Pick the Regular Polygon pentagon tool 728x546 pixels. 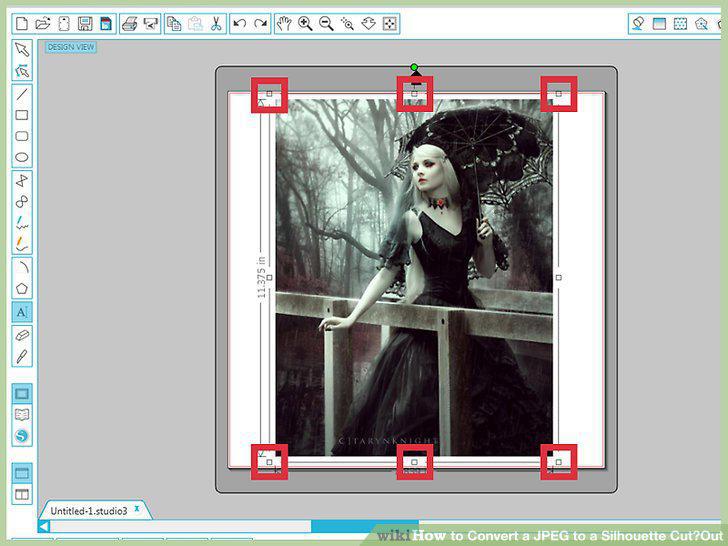click(22, 288)
